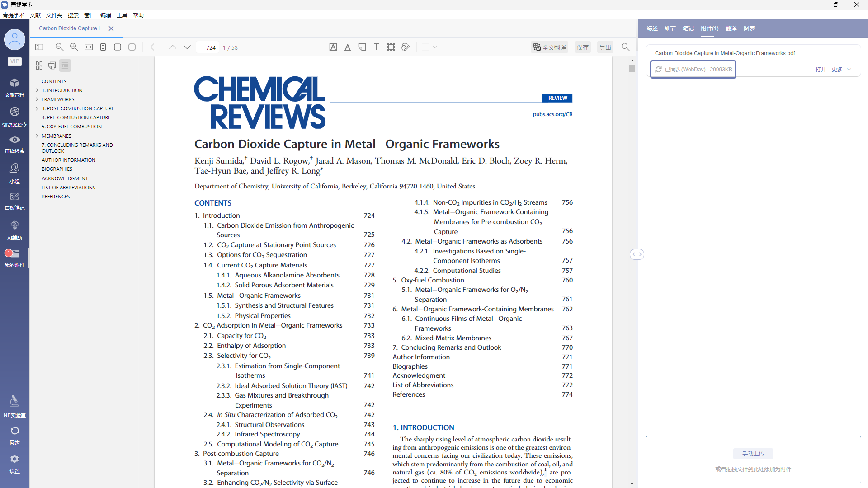Switch to the 笔记 tab in right panel

(688, 28)
